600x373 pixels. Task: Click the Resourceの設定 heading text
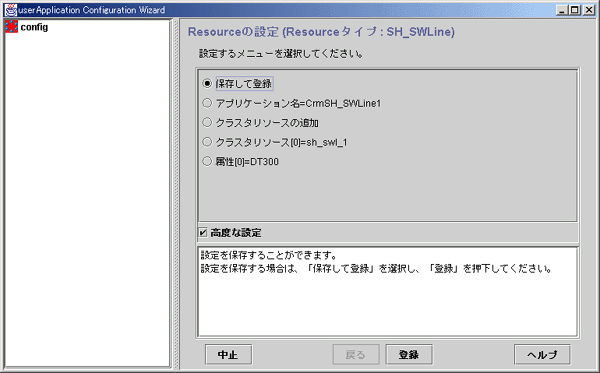[x=321, y=32]
